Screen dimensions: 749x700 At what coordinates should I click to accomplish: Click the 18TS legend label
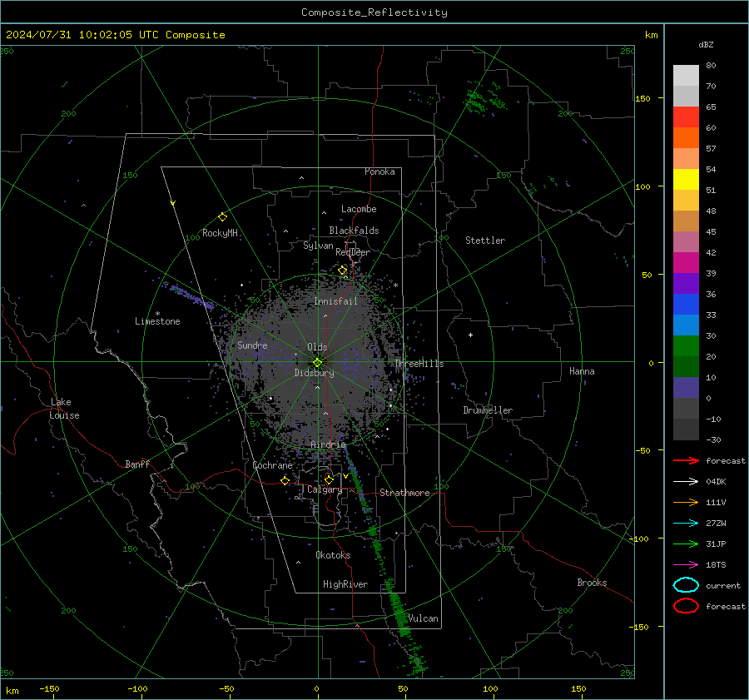[716, 565]
